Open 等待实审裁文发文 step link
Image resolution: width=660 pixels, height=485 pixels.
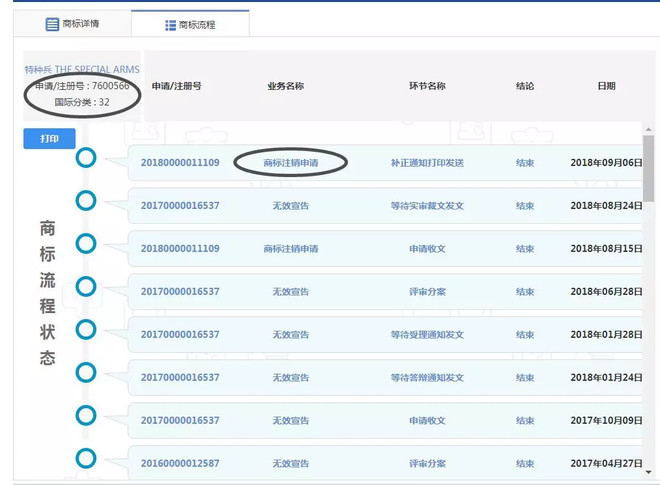click(x=427, y=206)
